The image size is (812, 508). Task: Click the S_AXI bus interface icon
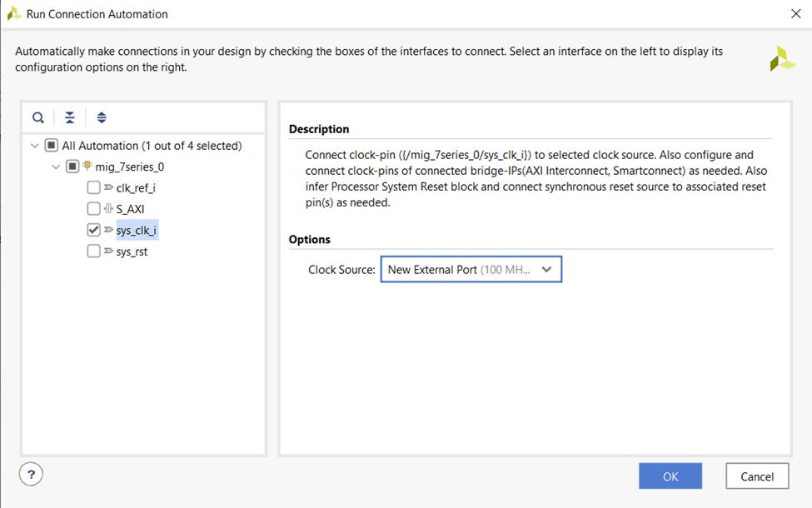pos(108,209)
